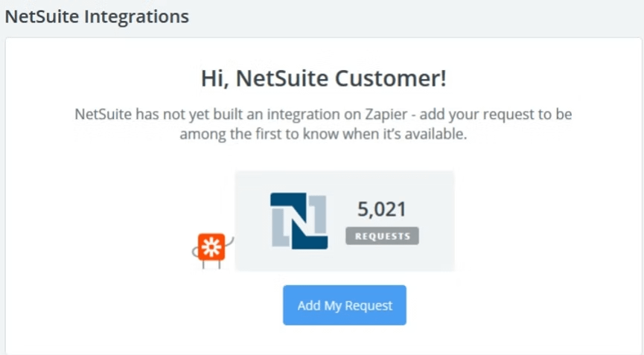
Task: Click the Hi, NetSuite Customer! heading
Action: [x=324, y=78]
